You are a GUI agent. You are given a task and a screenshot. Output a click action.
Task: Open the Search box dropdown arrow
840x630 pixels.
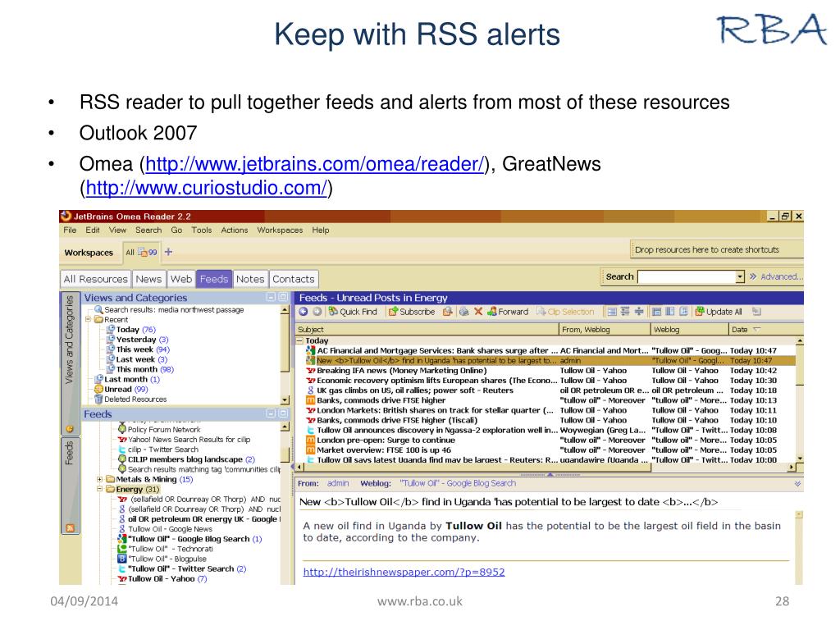[741, 276]
